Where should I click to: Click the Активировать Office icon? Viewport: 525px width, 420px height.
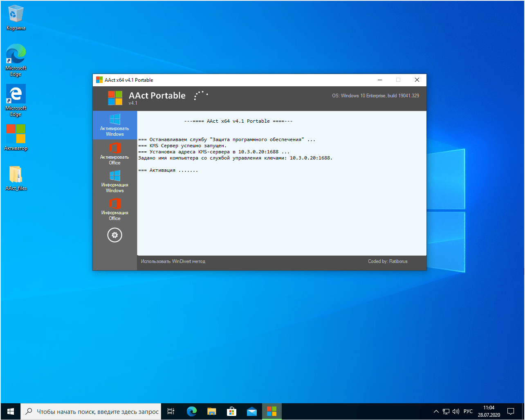pyautogui.click(x=114, y=153)
